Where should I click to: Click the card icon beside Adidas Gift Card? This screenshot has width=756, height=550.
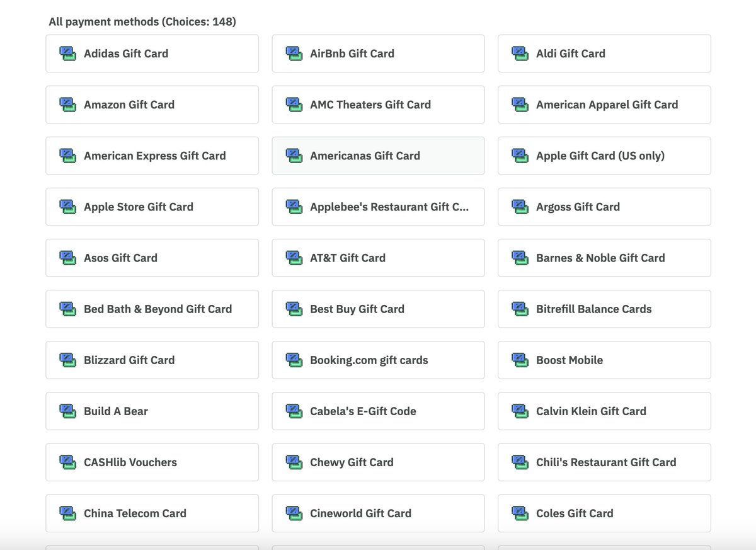pyautogui.click(x=67, y=54)
